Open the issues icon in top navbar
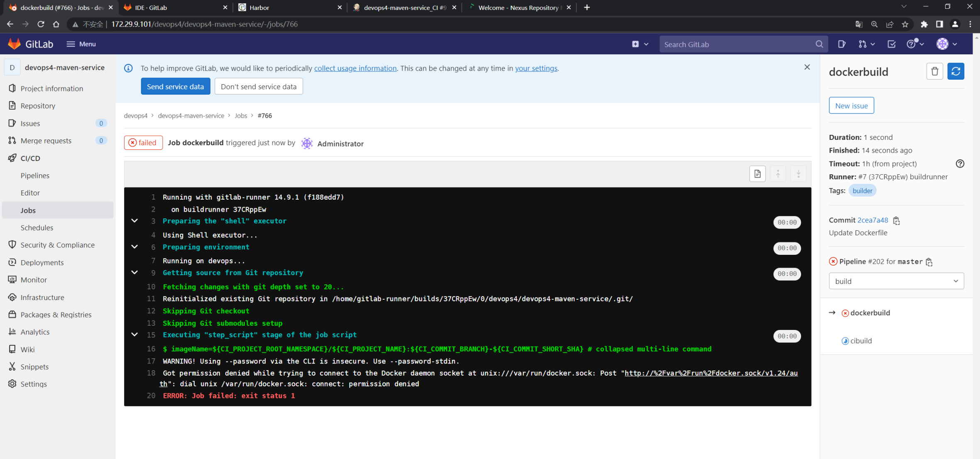 841,44
